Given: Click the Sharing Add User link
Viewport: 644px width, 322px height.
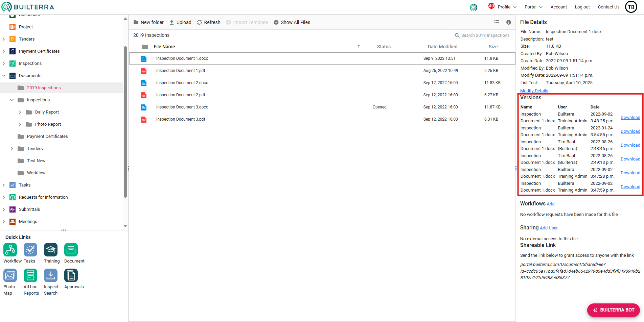Looking at the screenshot, I should pos(549,228).
